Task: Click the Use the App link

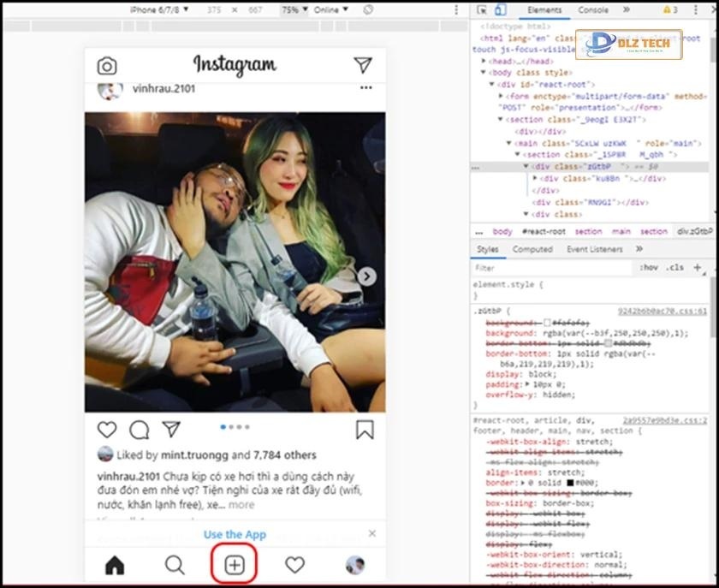Action: point(234,533)
